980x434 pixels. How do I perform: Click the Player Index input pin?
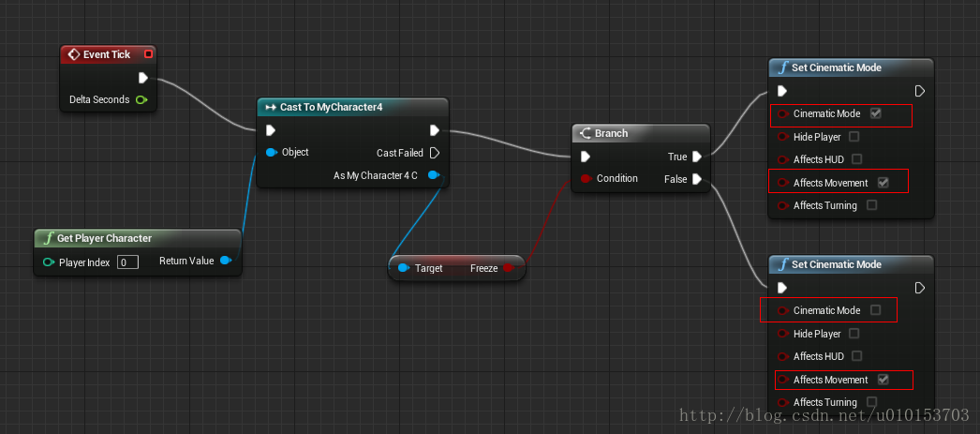pyautogui.click(x=48, y=262)
